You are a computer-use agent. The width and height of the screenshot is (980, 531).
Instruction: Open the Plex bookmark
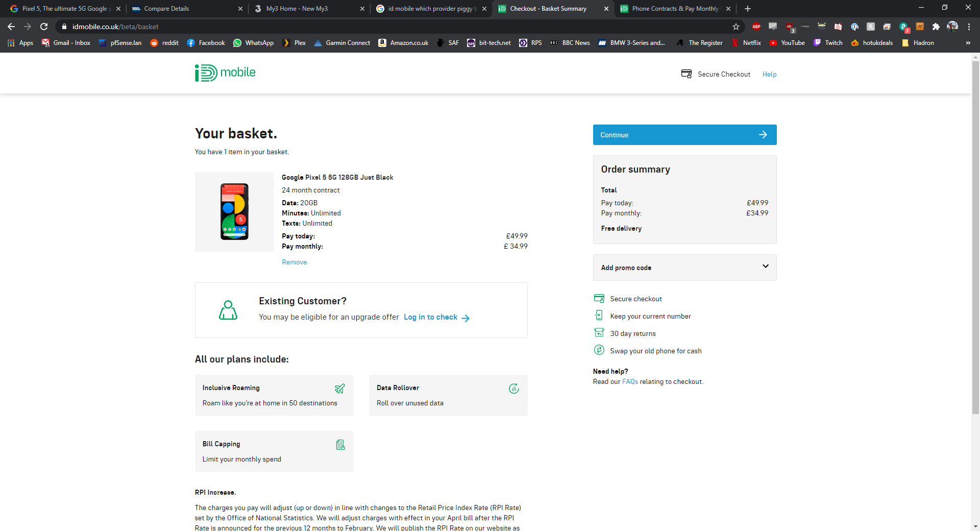[294, 43]
